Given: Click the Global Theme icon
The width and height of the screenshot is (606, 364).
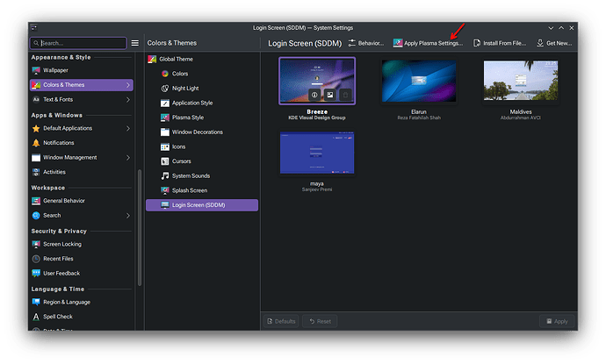Looking at the screenshot, I should pos(152,59).
